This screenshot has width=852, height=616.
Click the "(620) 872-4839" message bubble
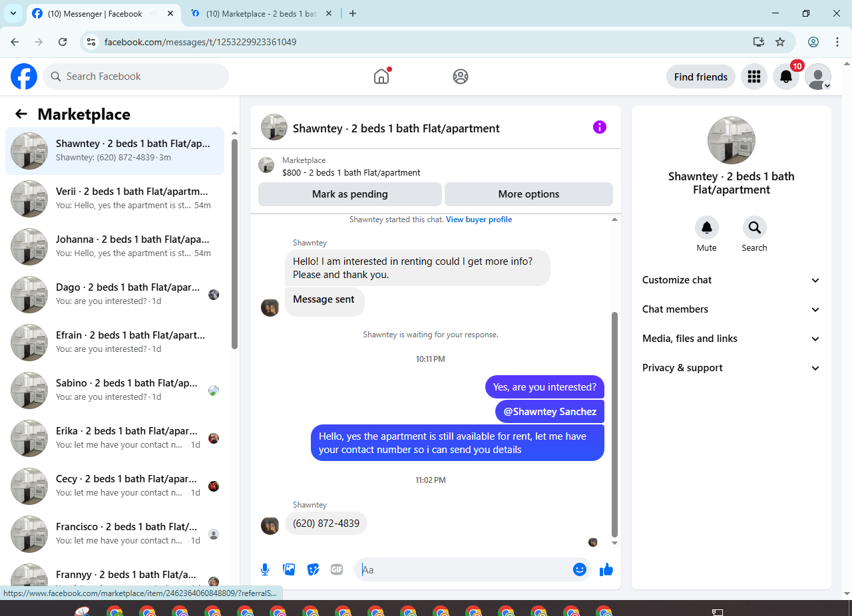click(326, 524)
